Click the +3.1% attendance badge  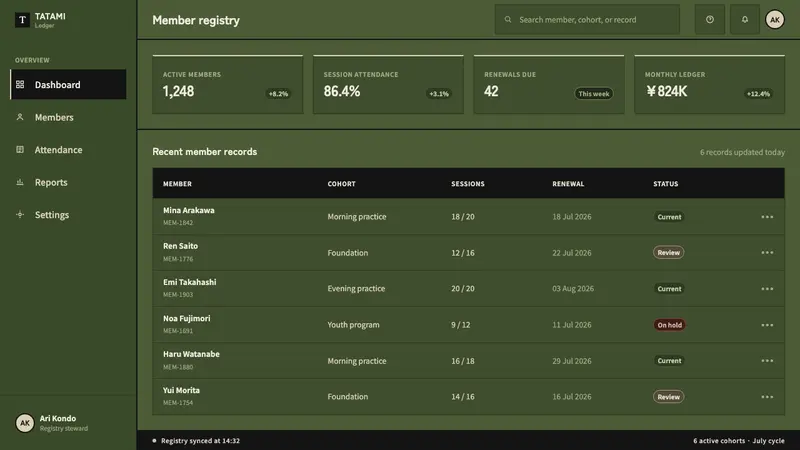click(x=439, y=94)
